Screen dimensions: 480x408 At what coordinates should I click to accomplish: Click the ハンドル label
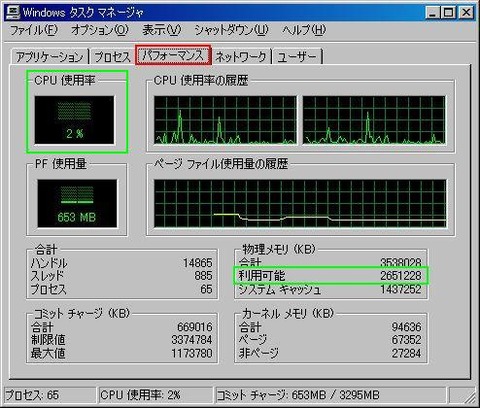[49, 263]
